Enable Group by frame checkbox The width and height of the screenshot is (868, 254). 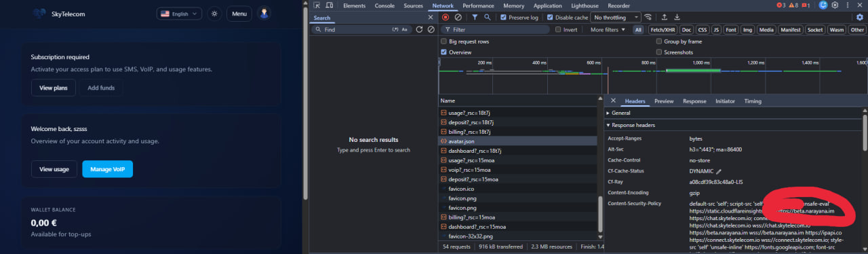[658, 41]
